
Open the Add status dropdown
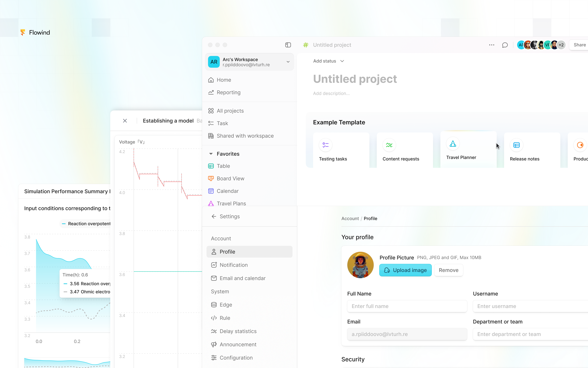pos(329,61)
